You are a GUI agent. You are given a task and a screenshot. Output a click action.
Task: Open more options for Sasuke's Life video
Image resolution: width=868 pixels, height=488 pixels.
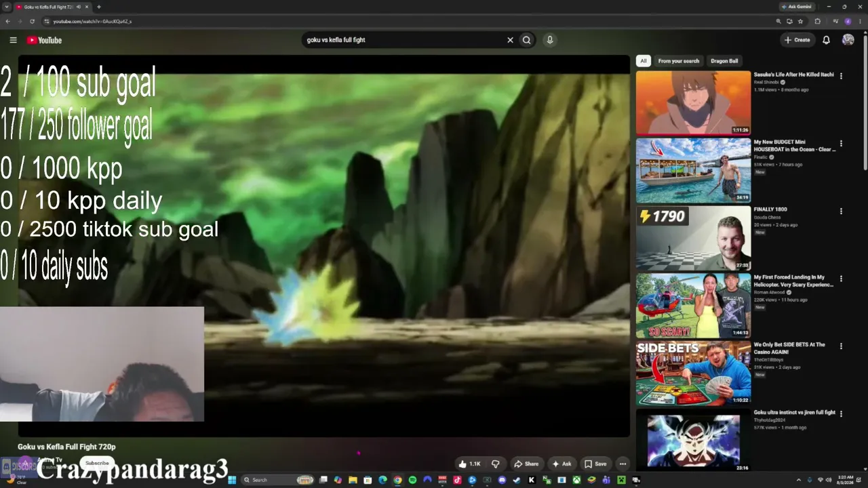(x=841, y=76)
